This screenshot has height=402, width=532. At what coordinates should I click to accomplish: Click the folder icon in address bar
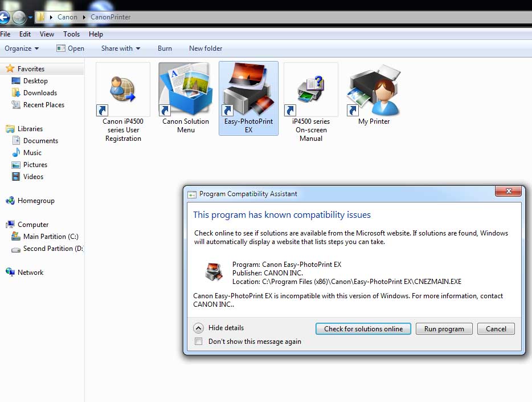pyautogui.click(x=40, y=17)
